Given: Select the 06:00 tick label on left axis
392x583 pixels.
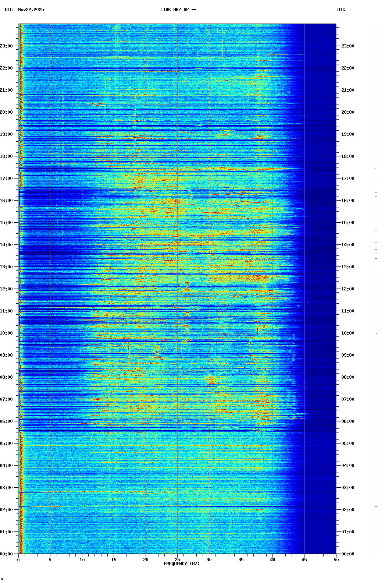Looking at the screenshot, I should pyautogui.click(x=6, y=421).
